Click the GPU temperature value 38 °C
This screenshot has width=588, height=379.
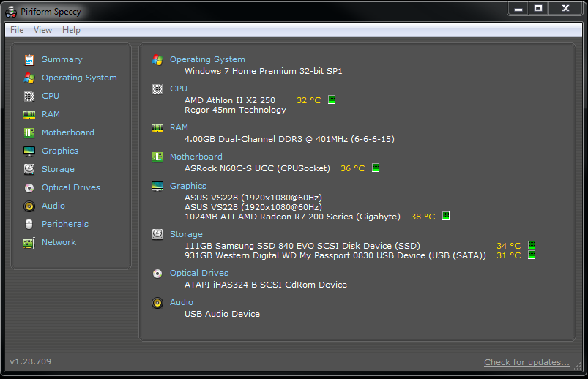(x=423, y=217)
